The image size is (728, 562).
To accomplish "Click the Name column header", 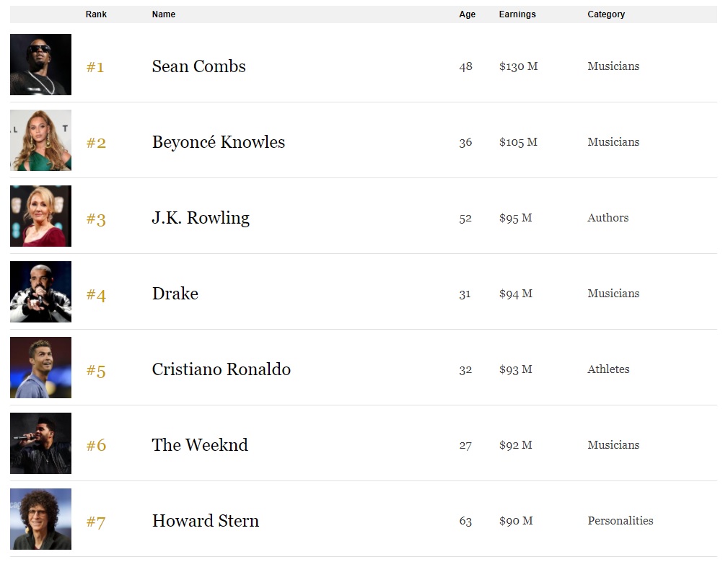I will tap(164, 14).
